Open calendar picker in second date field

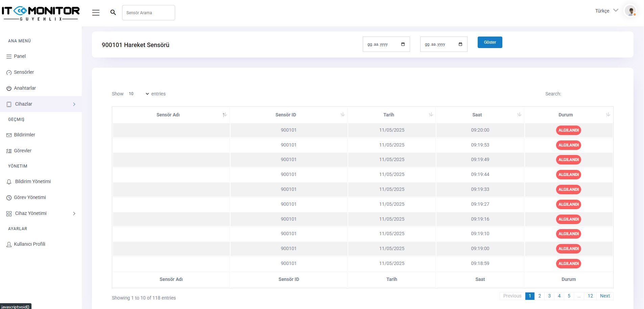[460, 44]
